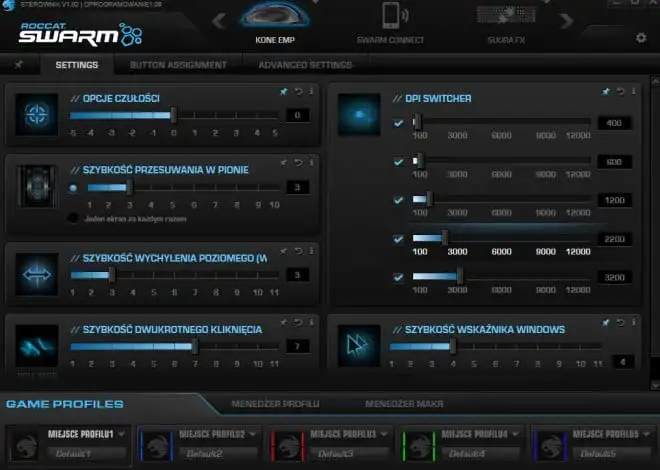Screen dimensions: 660x470
Task: Pin the Szybkość Przesuwania w Pionie panel
Action: coord(284,162)
